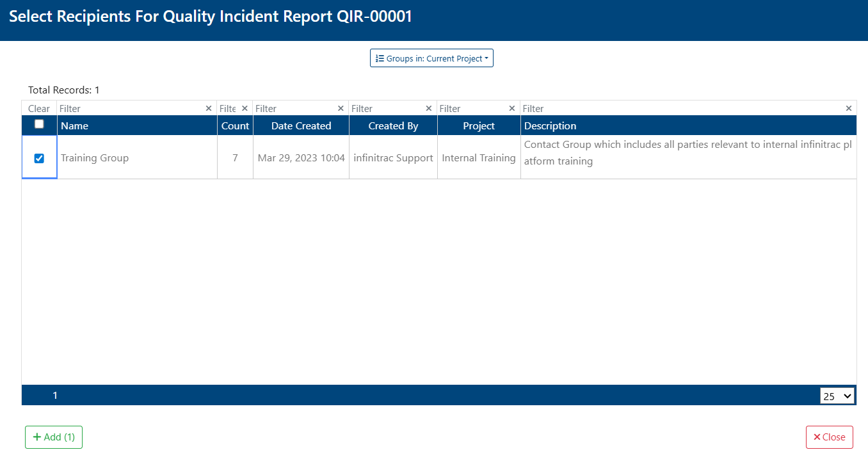Clear the Description filter X icon

click(849, 109)
